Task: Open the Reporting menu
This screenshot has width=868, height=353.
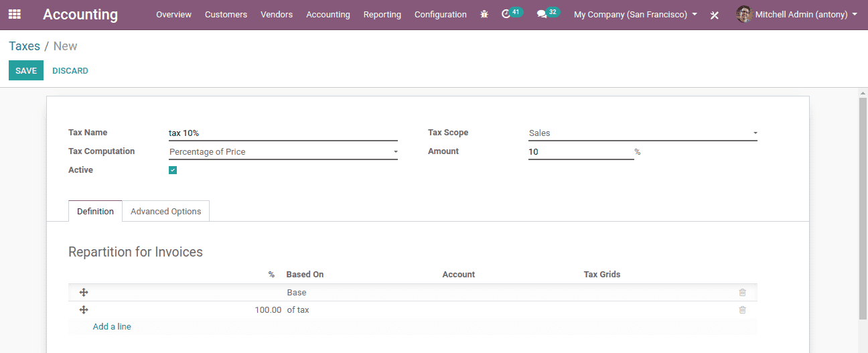Action: pyautogui.click(x=382, y=14)
